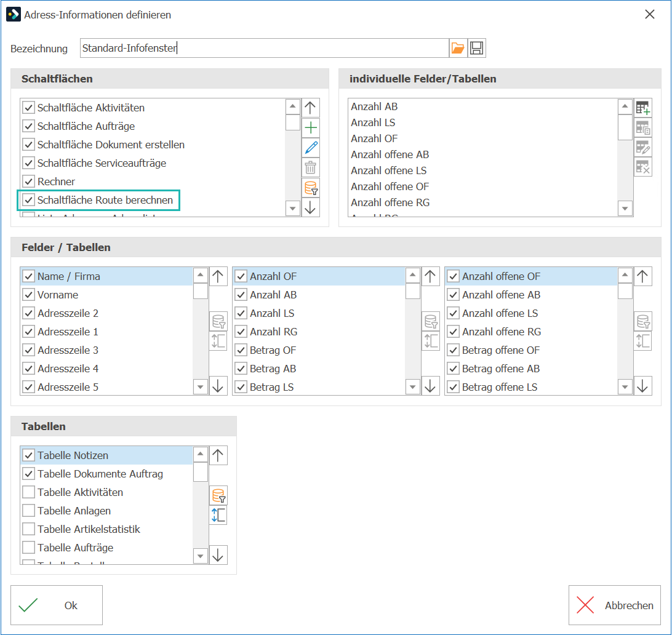The image size is (672, 635).
Task: Click blue height adjust icon in Tabellen
Action: coord(218,515)
